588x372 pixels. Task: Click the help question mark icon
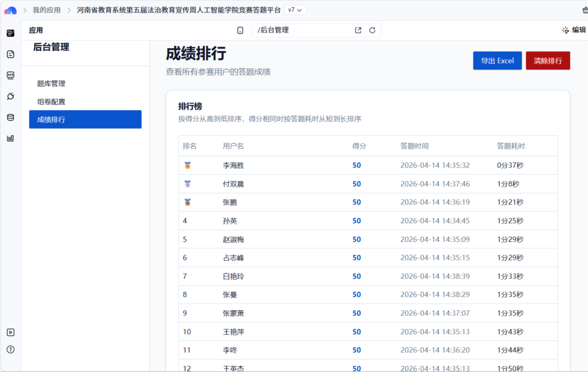pyautogui.click(x=11, y=350)
